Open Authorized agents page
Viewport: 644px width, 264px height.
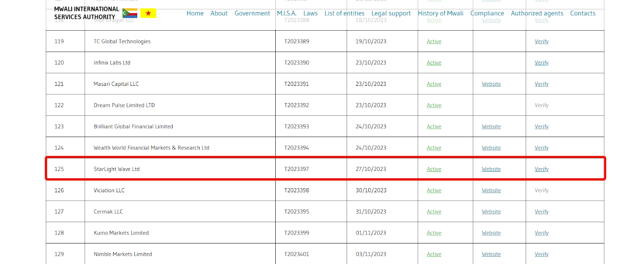tap(537, 13)
